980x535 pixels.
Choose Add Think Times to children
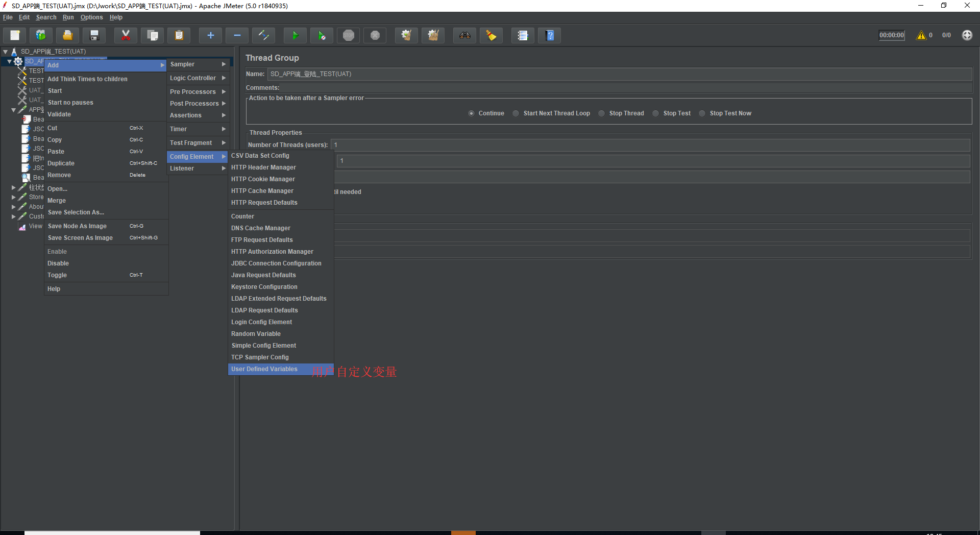(106, 79)
